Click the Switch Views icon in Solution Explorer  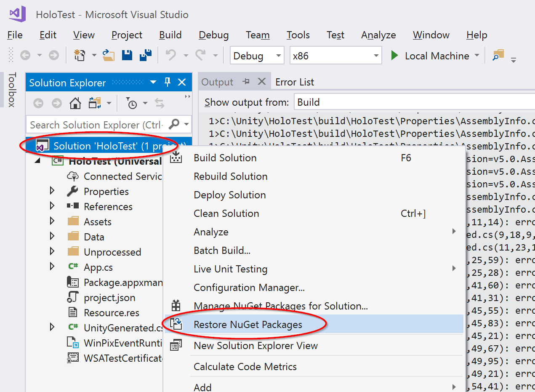tap(94, 103)
